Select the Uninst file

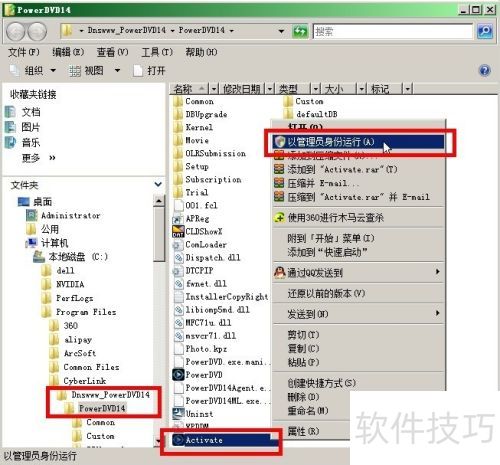click(x=193, y=414)
